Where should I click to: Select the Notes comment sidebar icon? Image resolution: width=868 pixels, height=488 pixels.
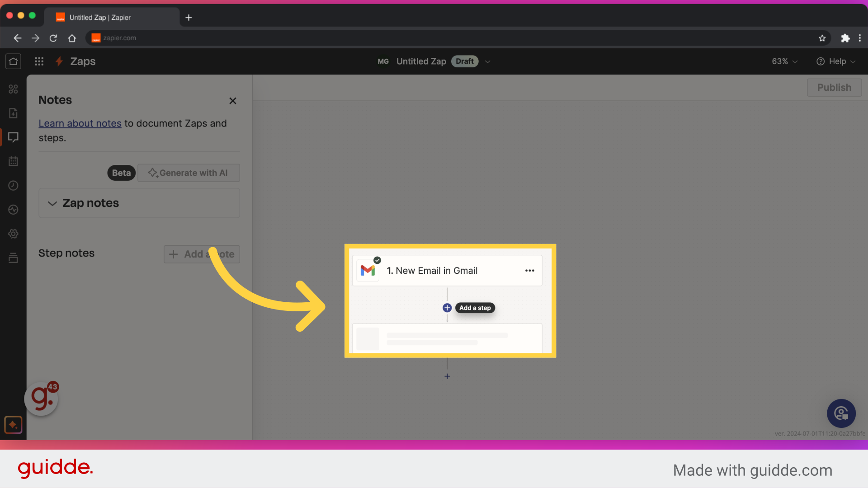click(x=13, y=137)
